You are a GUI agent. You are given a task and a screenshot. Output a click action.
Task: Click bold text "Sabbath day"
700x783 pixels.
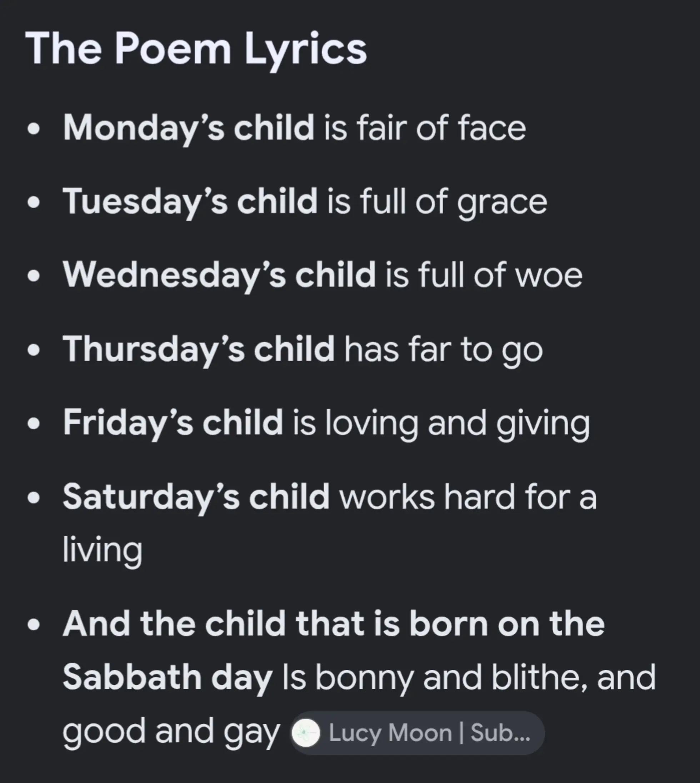click(x=168, y=678)
